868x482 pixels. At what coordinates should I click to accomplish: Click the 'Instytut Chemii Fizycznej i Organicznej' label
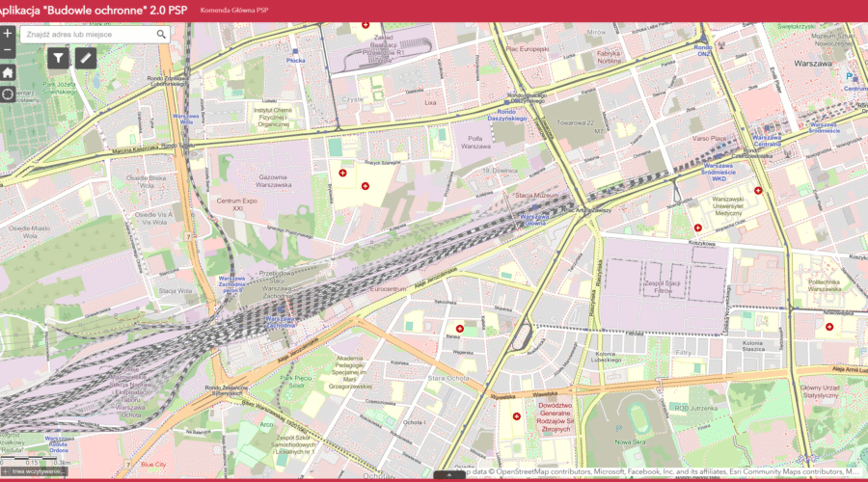click(273, 118)
